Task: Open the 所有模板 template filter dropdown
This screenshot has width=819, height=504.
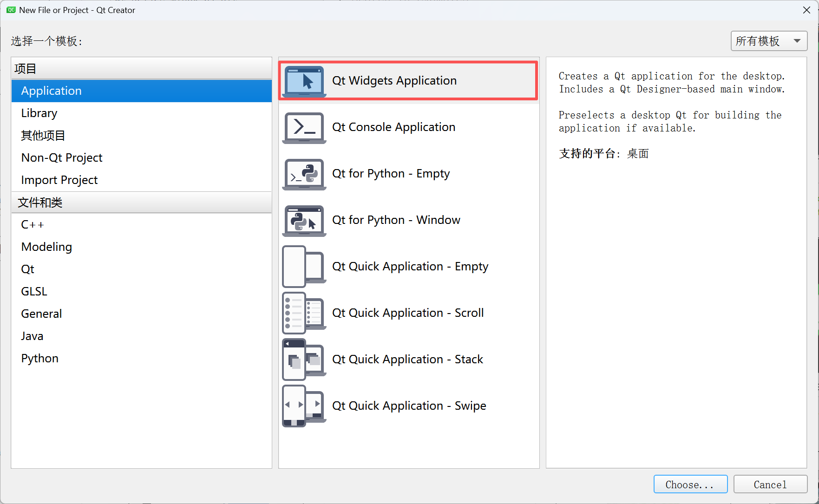Action: (769, 41)
